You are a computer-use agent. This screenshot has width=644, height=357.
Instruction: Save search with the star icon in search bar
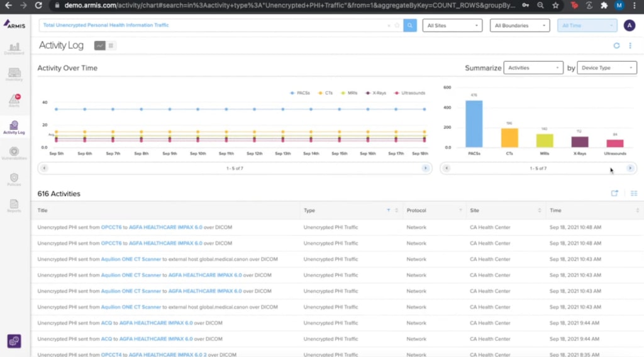pyautogui.click(x=397, y=25)
